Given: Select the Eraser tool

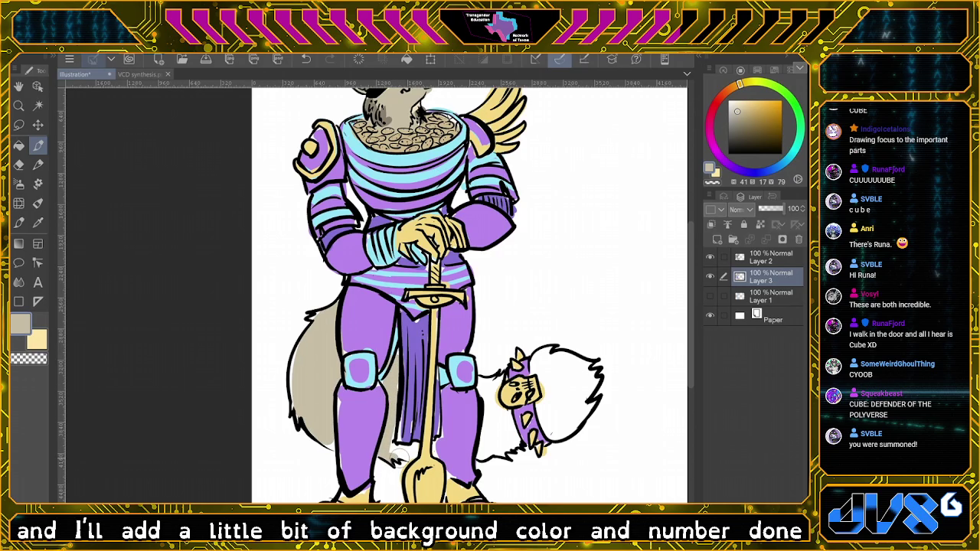Looking at the screenshot, I should (18, 165).
